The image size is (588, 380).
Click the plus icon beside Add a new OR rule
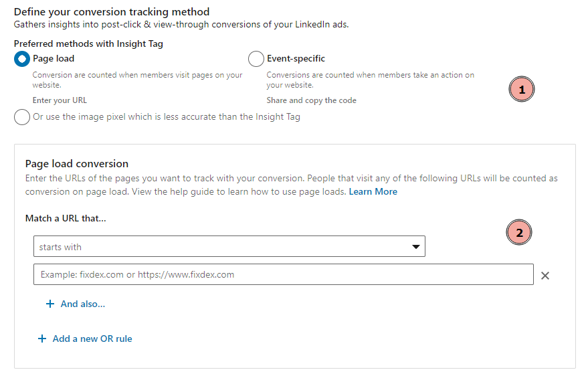click(x=42, y=339)
